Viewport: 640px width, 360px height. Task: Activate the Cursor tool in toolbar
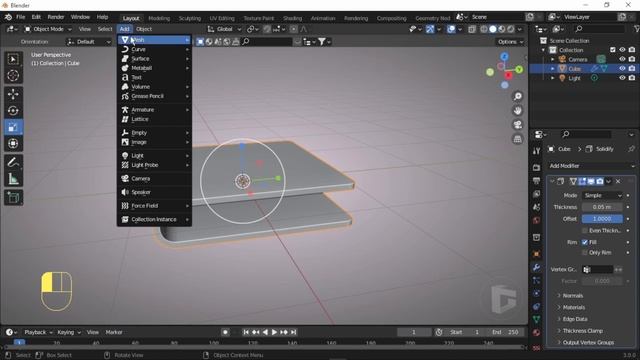tap(13, 76)
